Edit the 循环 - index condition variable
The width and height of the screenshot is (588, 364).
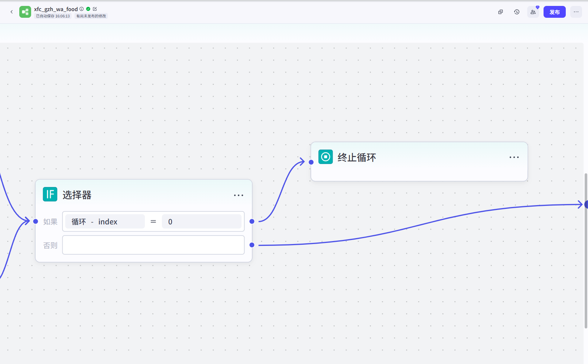point(105,221)
